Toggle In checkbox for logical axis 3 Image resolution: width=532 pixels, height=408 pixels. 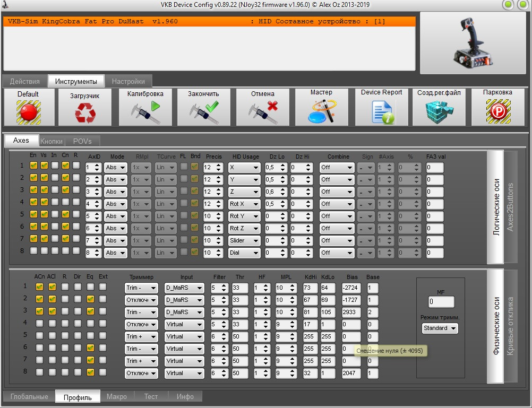[55, 190]
